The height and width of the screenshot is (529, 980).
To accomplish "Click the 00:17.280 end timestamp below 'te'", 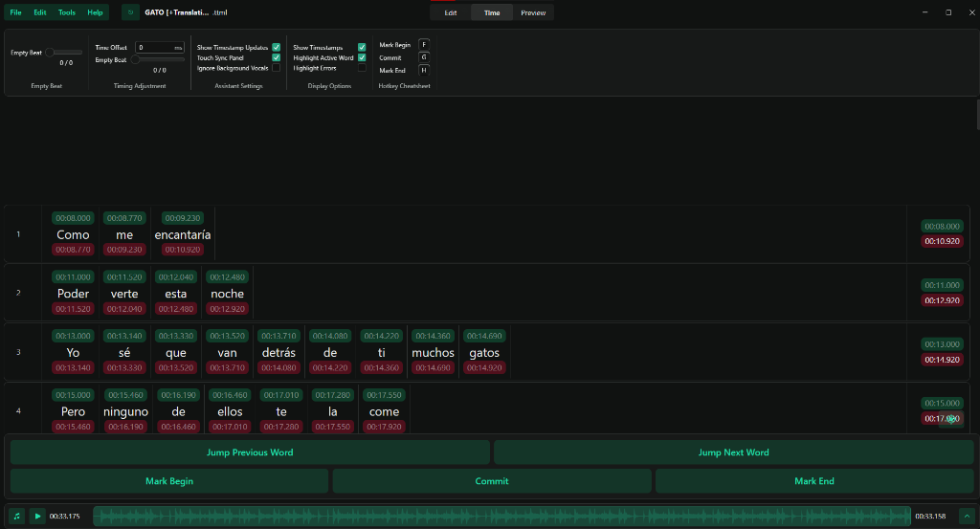I will click(x=281, y=427).
